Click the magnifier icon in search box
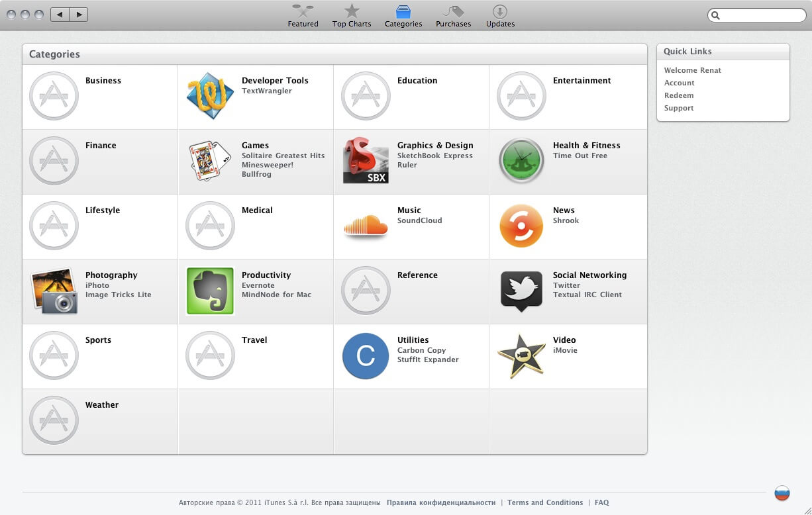The width and height of the screenshot is (812, 515). point(715,15)
